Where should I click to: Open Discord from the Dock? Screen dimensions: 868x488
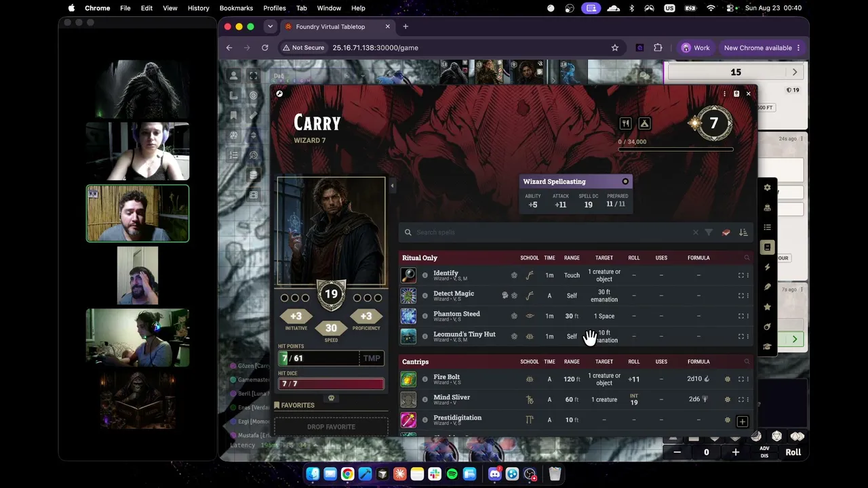tap(494, 474)
